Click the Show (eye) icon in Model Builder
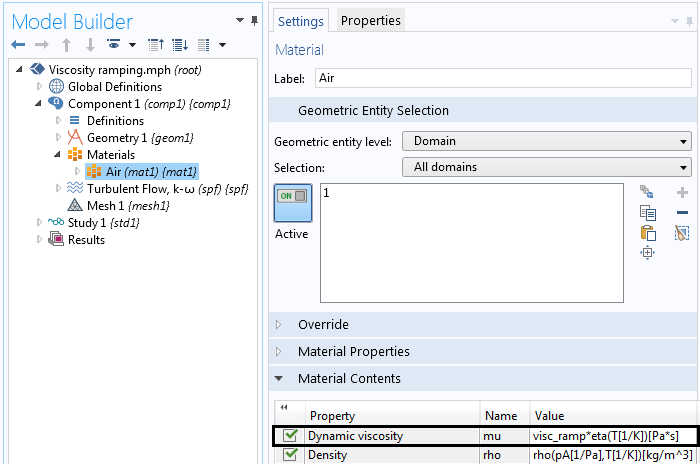The width and height of the screenshot is (700, 464). [114, 44]
